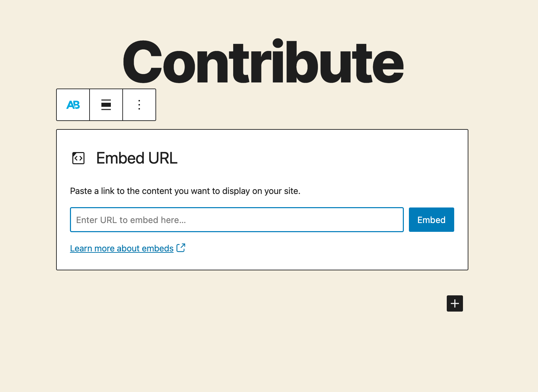Open the Learn more about embeds link
538x392 pixels.
122,248
